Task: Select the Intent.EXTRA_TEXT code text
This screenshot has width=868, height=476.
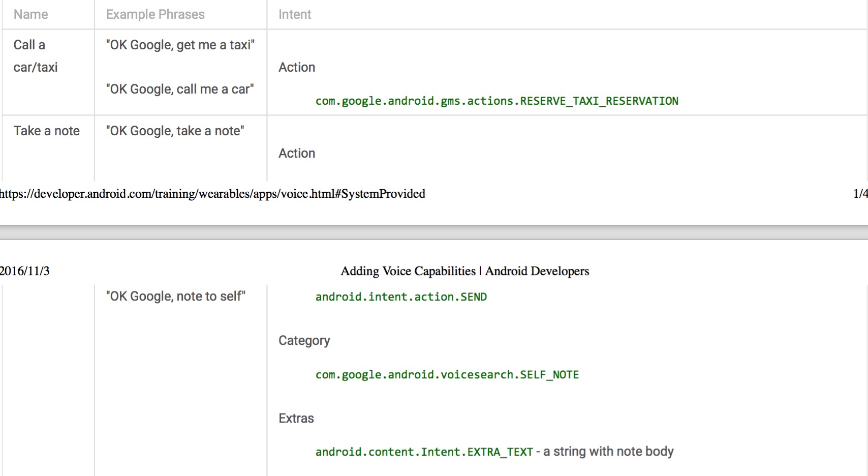Action: (424, 452)
